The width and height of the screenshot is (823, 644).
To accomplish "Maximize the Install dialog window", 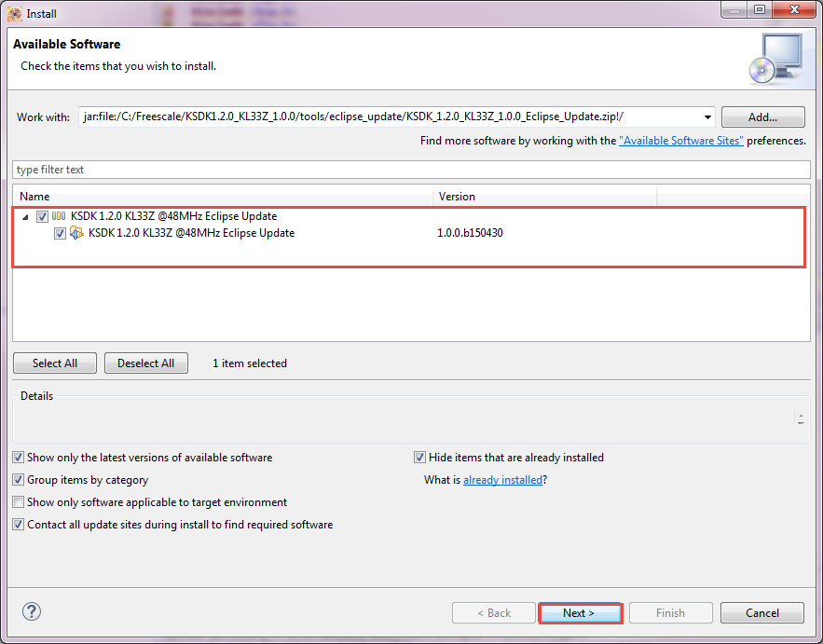I will tap(760, 9).
